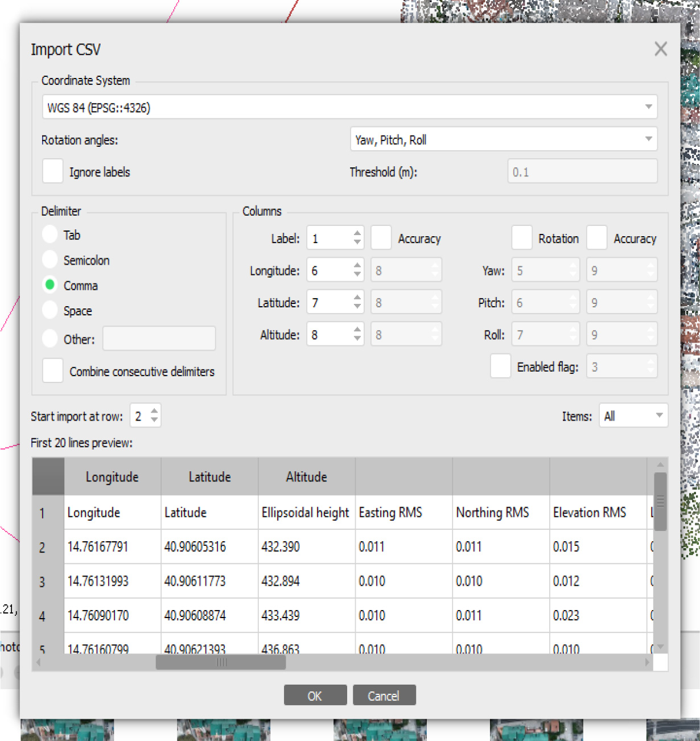The width and height of the screenshot is (700, 741).
Task: Select the Tab delimiter radio button
Action: point(50,234)
